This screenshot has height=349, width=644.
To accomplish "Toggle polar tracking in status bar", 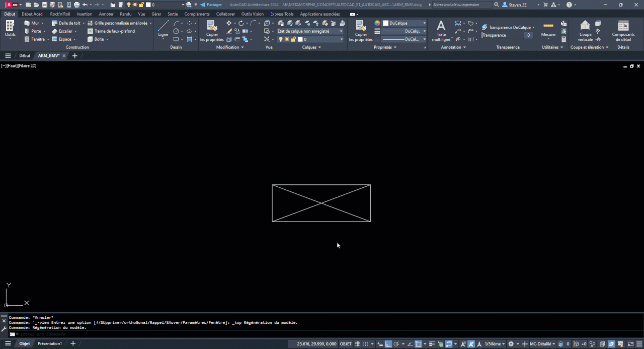I will click(x=396, y=344).
